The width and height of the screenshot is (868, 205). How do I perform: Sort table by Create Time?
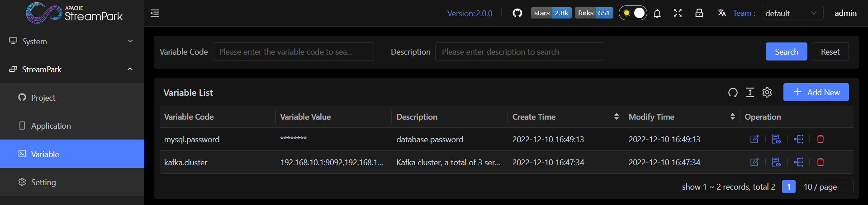616,116
